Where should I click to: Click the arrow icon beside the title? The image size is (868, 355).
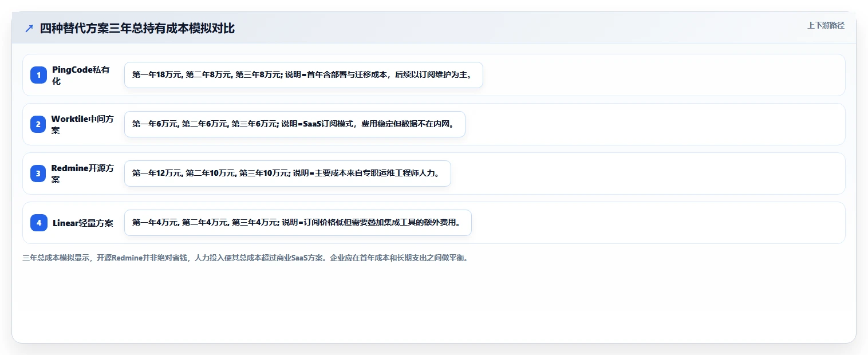(x=29, y=29)
